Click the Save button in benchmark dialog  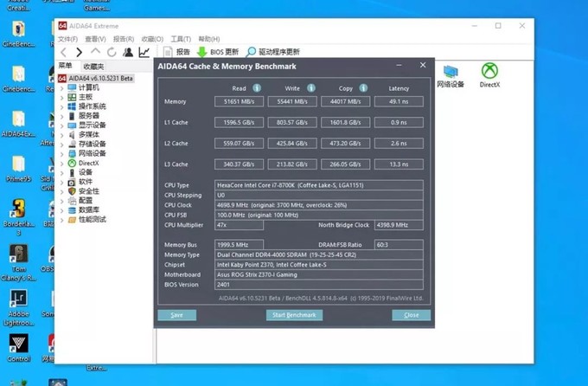[x=176, y=315]
